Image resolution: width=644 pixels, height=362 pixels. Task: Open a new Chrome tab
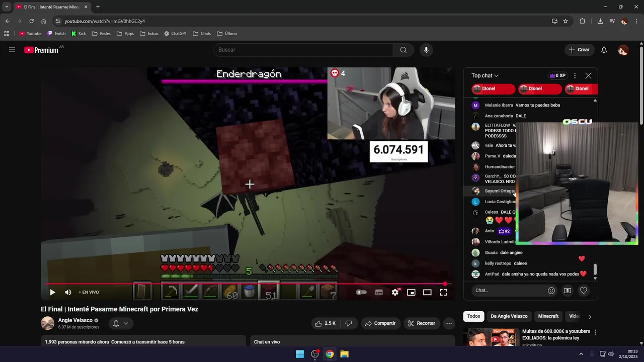click(x=98, y=7)
